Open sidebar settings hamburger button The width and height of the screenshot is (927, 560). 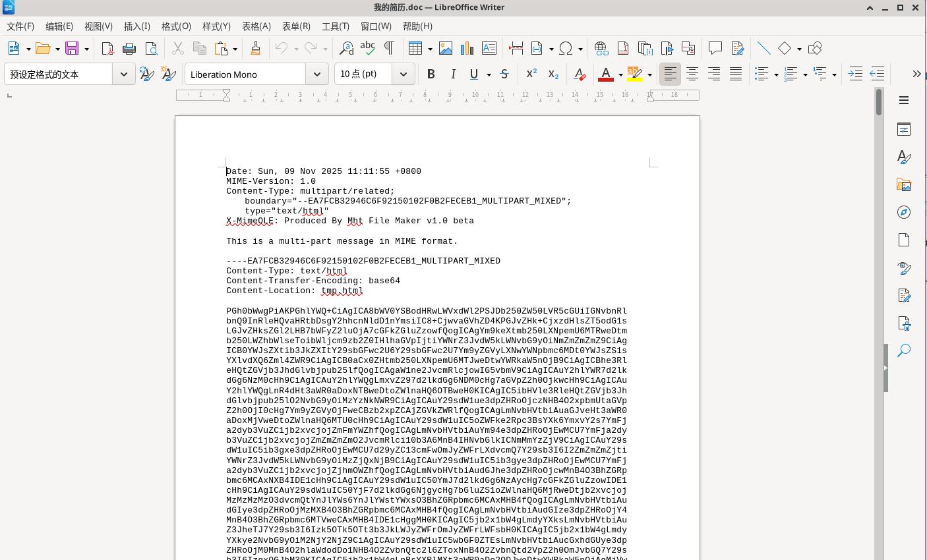(904, 100)
